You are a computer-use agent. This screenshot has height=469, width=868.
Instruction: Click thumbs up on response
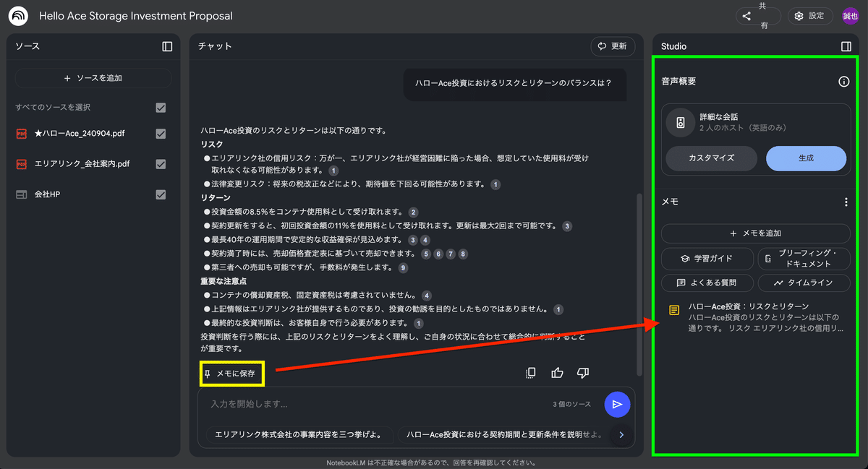557,373
